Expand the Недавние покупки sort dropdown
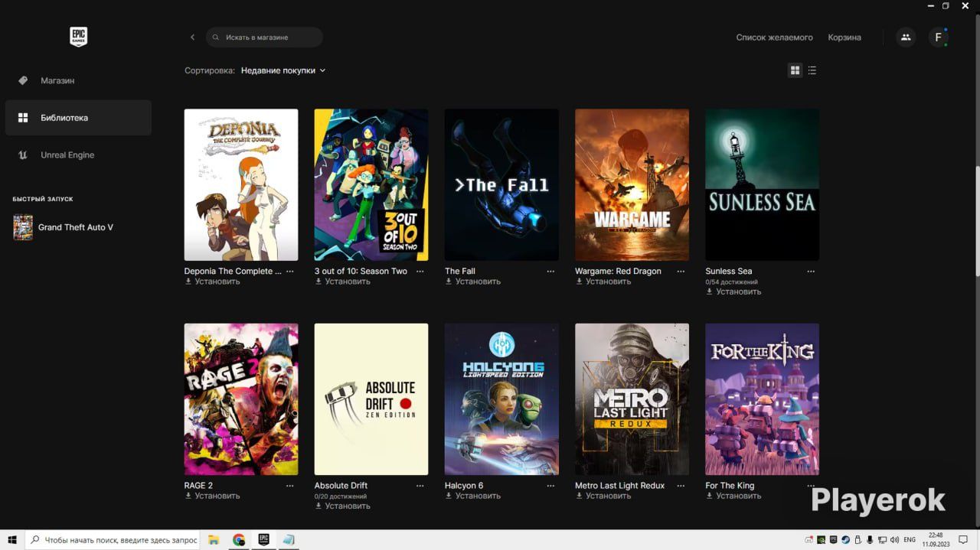 [283, 70]
